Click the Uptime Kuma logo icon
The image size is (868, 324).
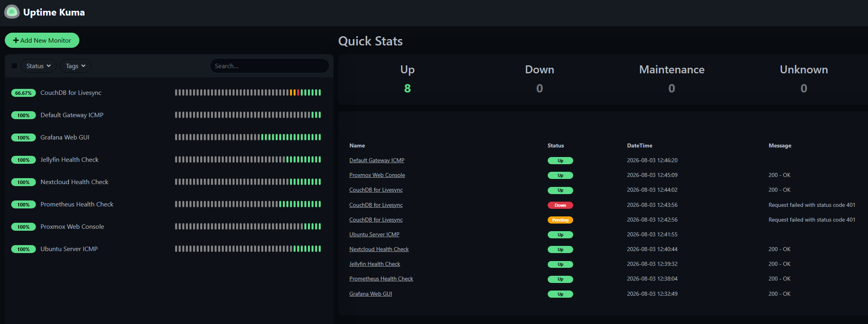pos(12,12)
